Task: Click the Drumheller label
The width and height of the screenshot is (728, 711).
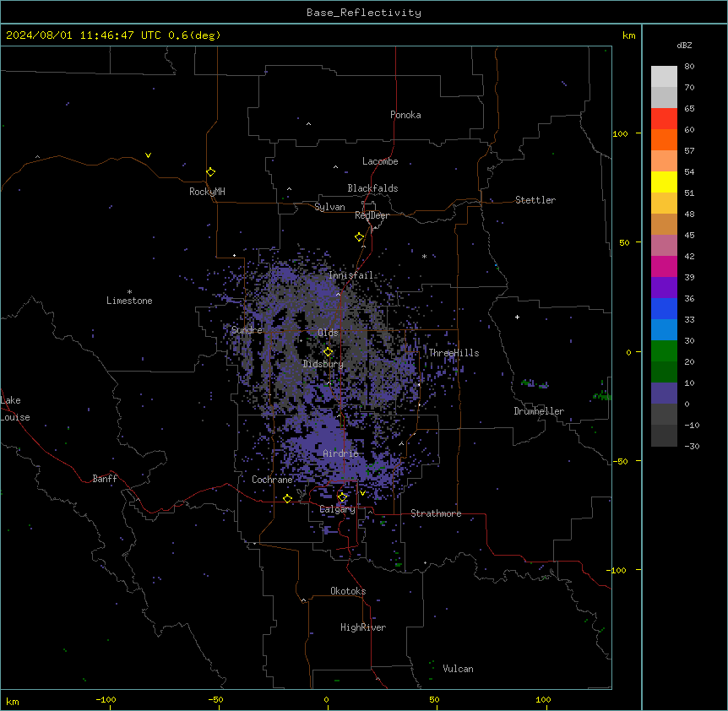Action: click(539, 411)
